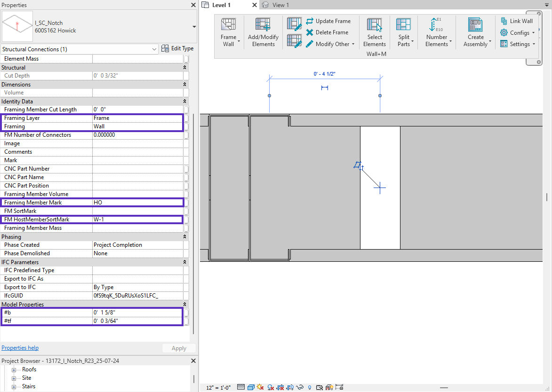Toggle sun path in view control bar

(x=260, y=388)
